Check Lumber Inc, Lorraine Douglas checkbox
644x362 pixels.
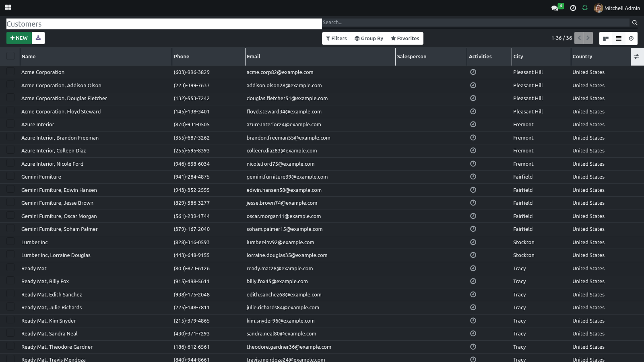10,255
